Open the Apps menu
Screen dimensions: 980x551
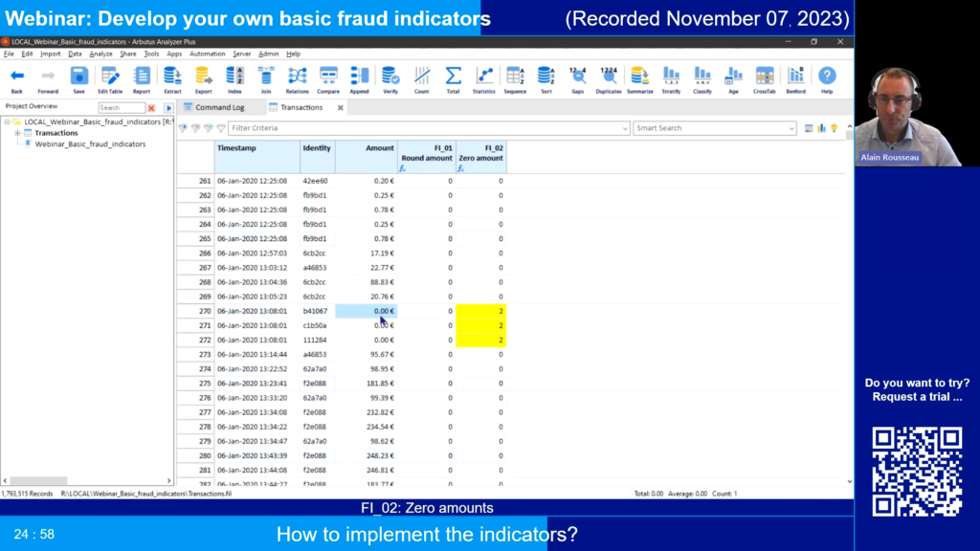[174, 54]
